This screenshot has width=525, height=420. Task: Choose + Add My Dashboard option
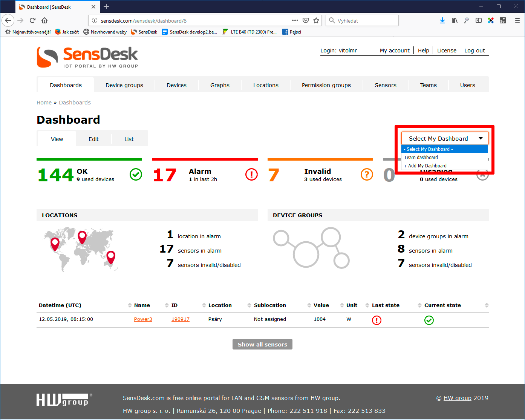(445, 166)
